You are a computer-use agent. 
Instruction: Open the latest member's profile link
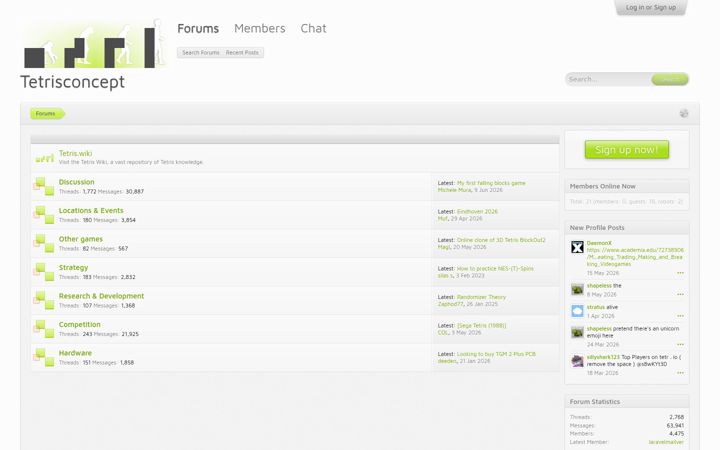click(666, 442)
